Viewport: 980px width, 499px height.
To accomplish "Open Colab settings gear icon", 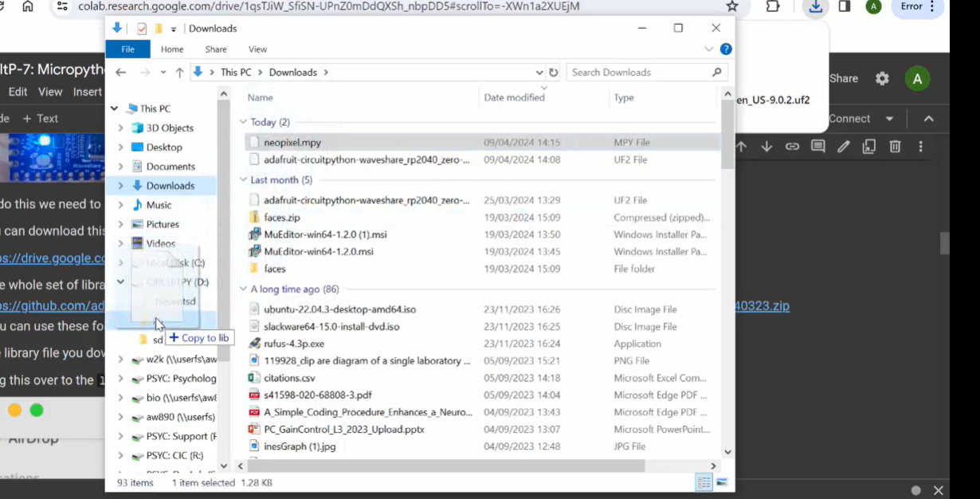I will point(882,79).
